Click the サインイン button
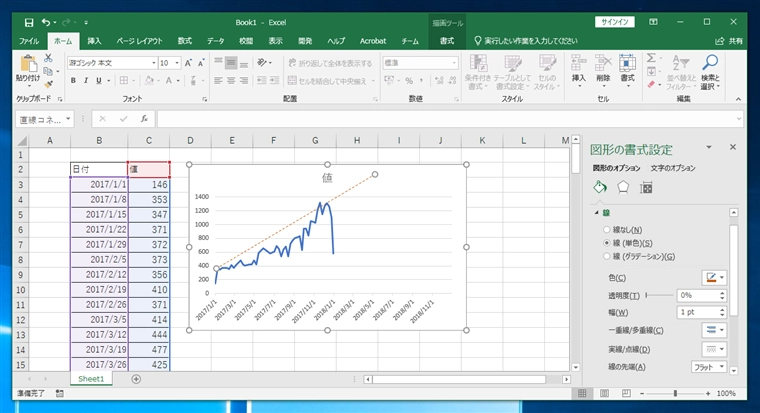Viewport: 760px width, 413px height. click(x=615, y=22)
